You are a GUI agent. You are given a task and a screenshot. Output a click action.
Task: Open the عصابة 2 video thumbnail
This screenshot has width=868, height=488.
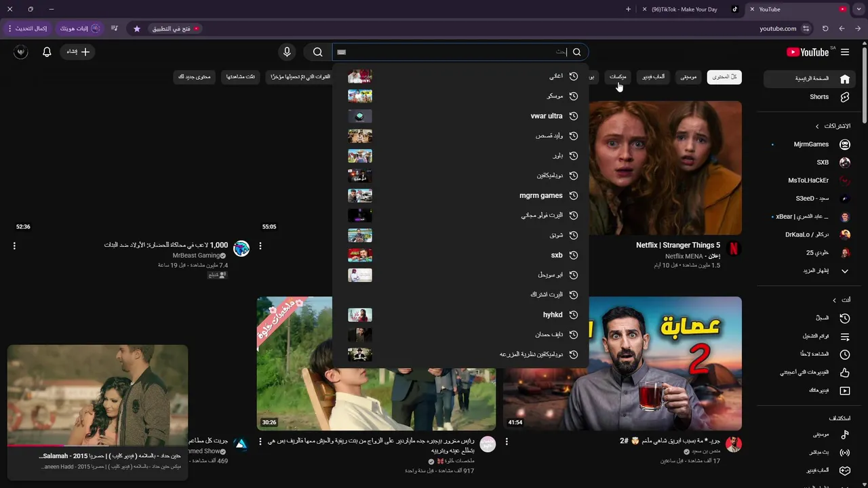pos(623,363)
